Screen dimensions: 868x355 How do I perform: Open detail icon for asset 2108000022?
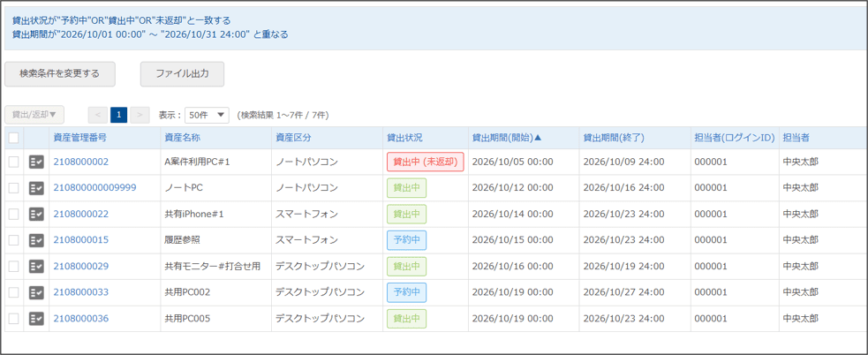click(36, 214)
